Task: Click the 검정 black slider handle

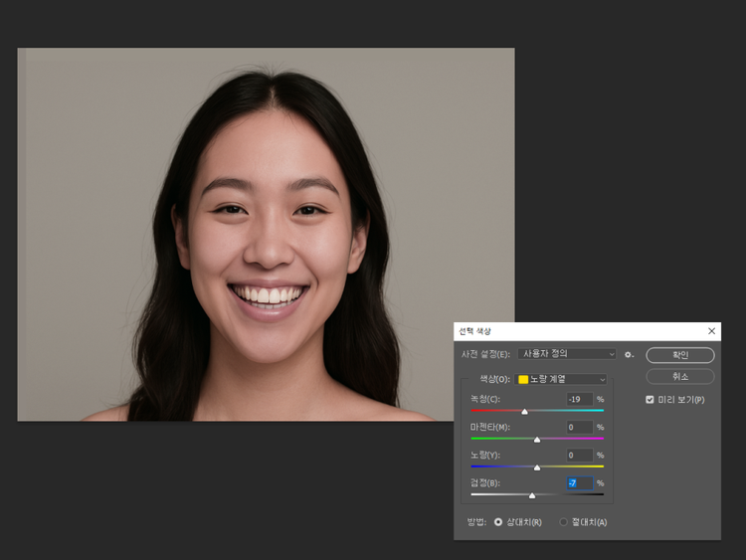Action: click(x=532, y=494)
